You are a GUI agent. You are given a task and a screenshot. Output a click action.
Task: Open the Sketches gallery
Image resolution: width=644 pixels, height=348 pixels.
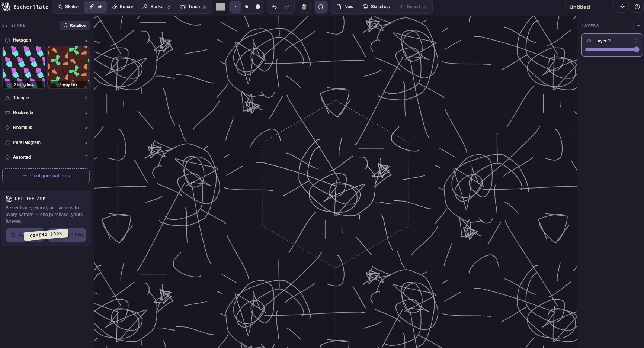(376, 7)
